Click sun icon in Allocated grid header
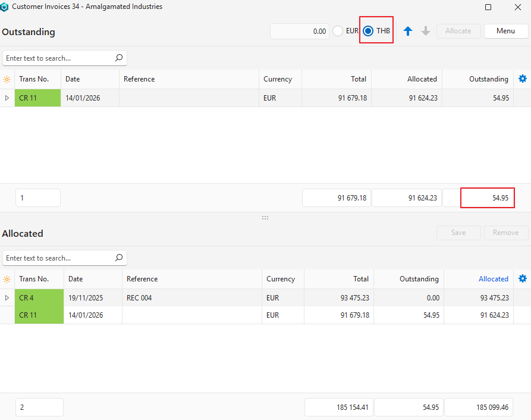531x420 pixels. point(7,279)
